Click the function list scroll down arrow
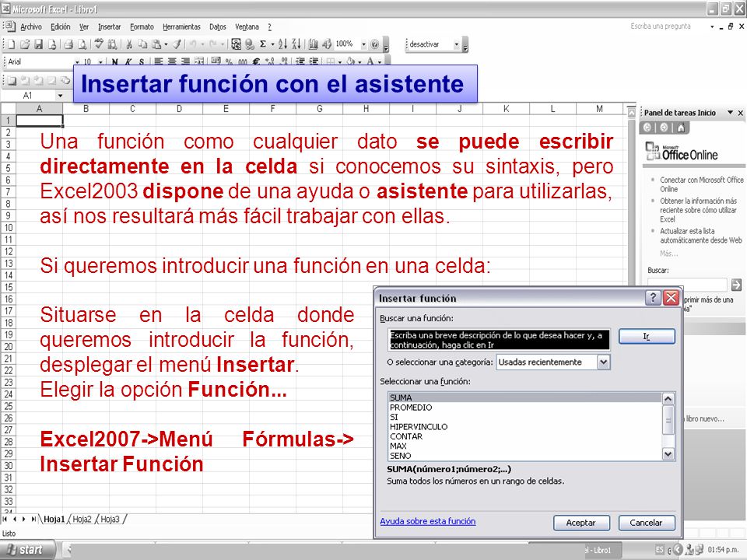 [668, 454]
